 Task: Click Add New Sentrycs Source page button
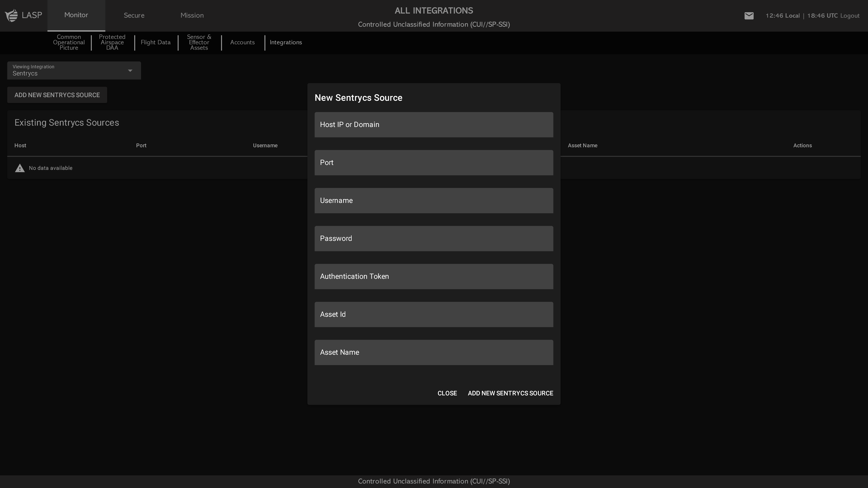57,95
